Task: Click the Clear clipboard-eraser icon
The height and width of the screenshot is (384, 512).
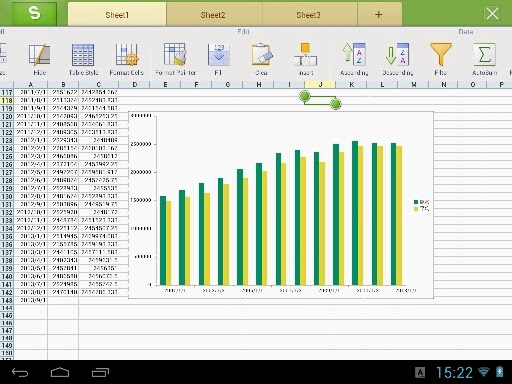Action: (262, 54)
